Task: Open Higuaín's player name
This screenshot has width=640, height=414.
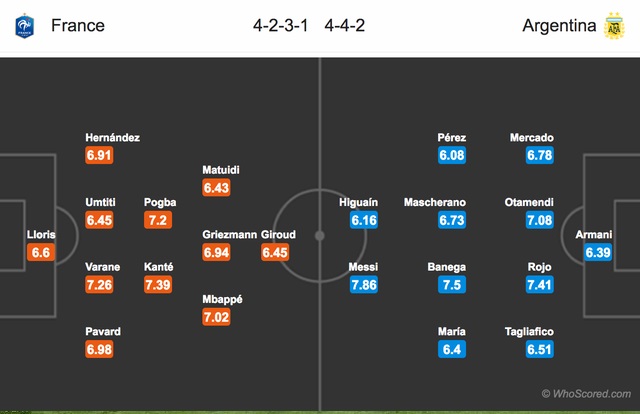Action: click(358, 202)
